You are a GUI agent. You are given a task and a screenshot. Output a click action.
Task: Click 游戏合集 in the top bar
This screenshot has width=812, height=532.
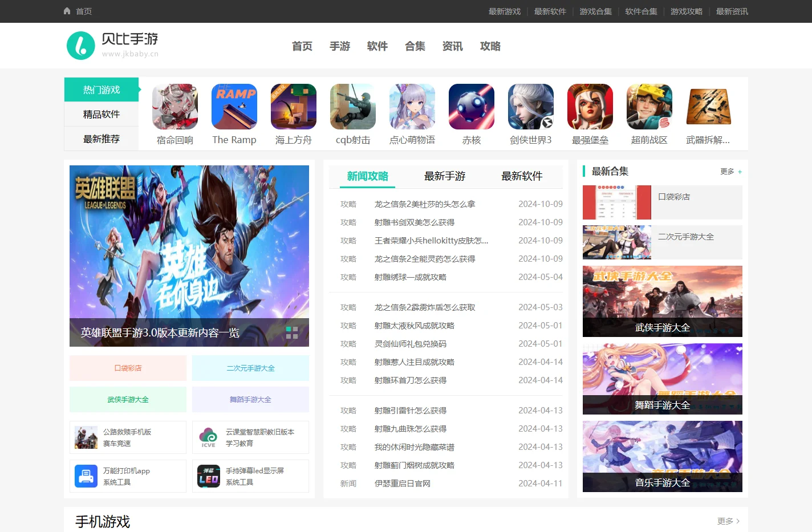(596, 11)
